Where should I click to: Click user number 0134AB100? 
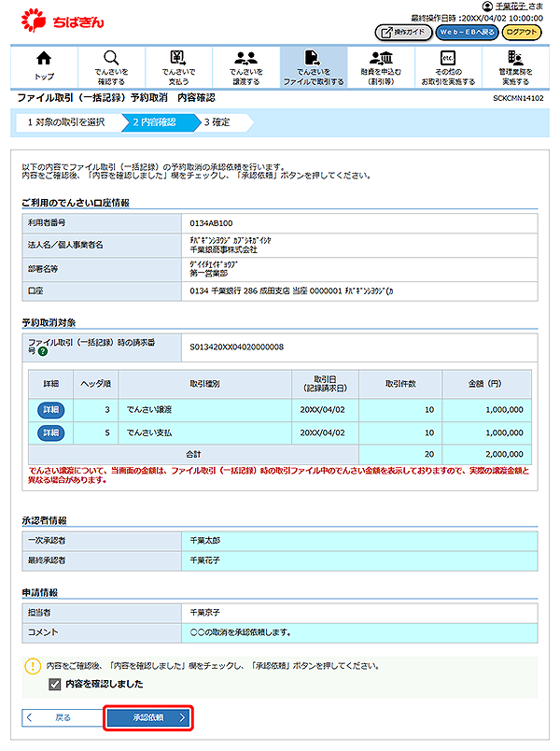[211, 223]
